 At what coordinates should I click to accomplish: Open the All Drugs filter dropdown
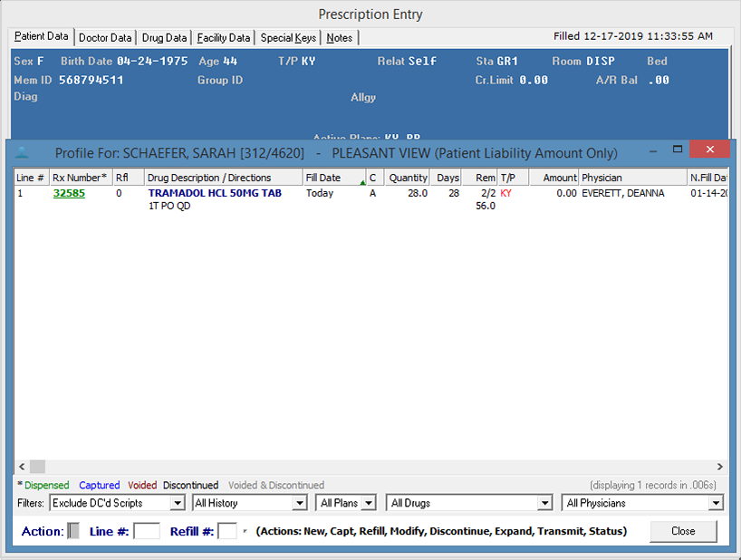544,503
